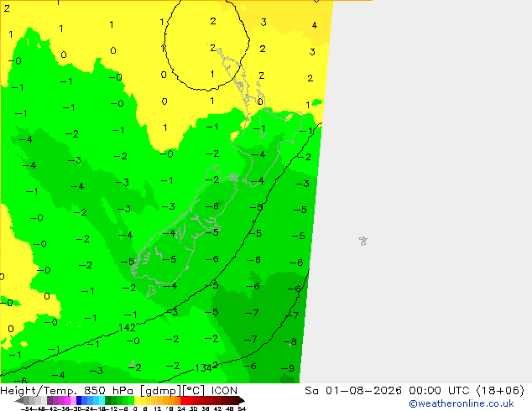
Task: Click the 134 height contour label
Action: point(204,368)
